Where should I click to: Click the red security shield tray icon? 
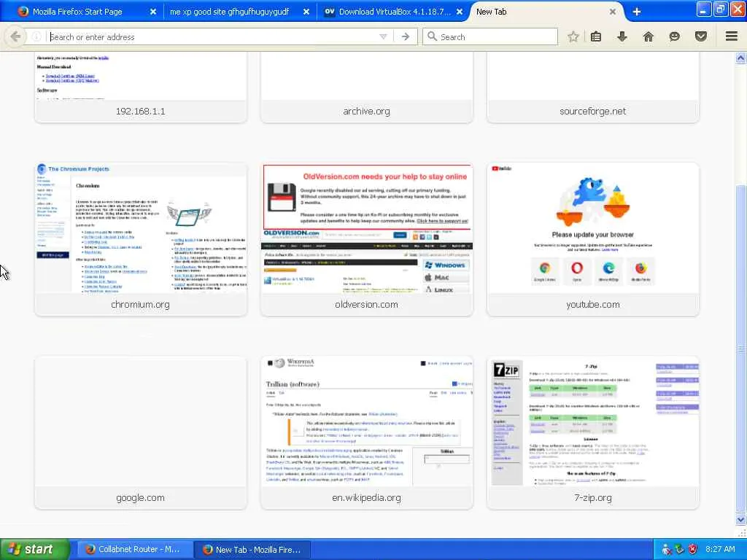(x=693, y=550)
